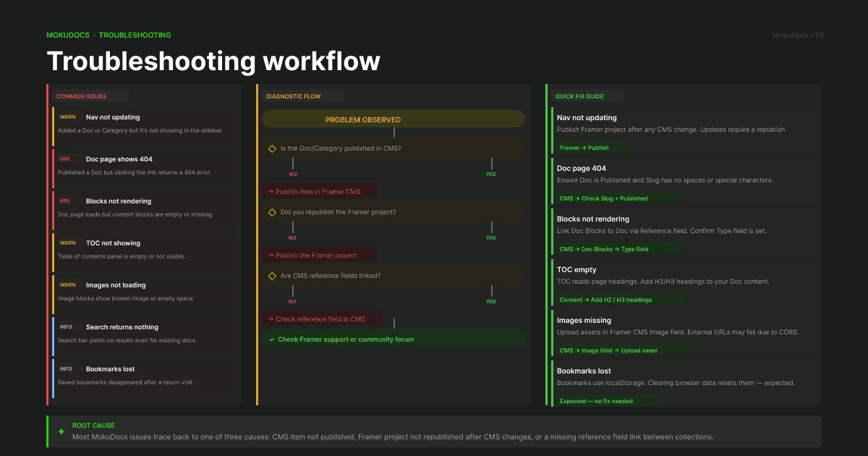
Task: Click 'Added a Doc or Category' description text
Action: [x=140, y=130]
